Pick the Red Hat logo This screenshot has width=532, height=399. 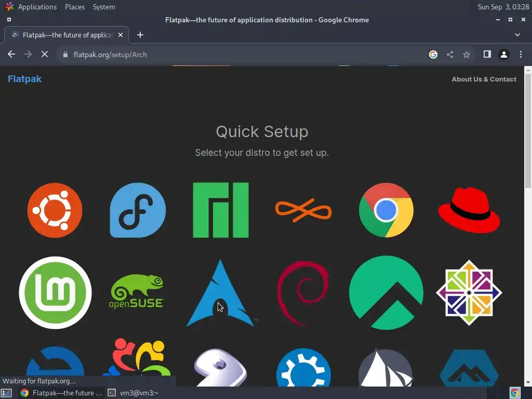point(469,210)
